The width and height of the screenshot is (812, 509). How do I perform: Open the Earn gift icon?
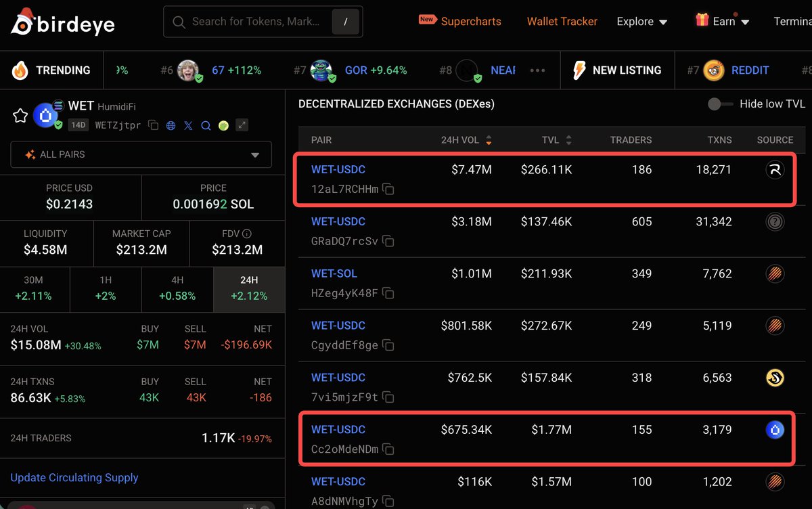coord(702,20)
